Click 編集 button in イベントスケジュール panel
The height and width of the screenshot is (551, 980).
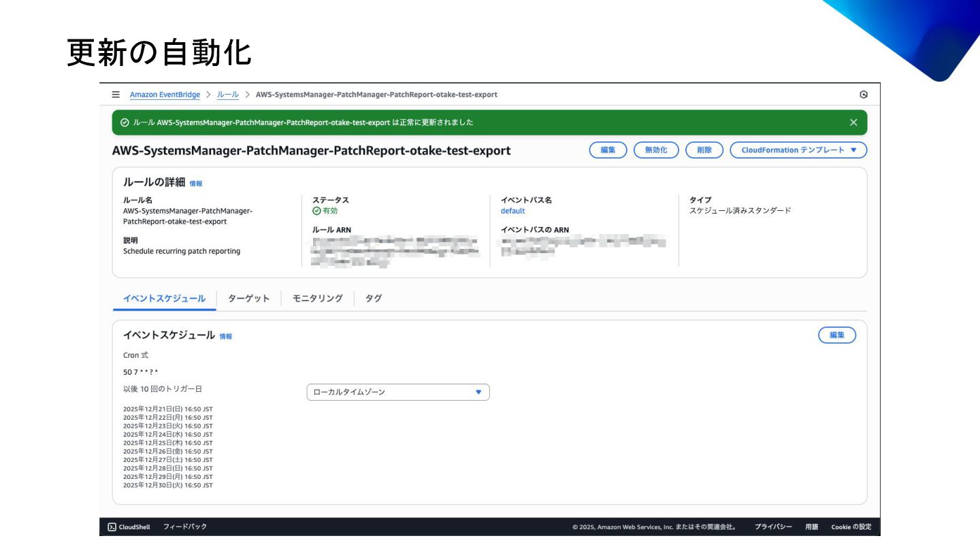point(837,335)
